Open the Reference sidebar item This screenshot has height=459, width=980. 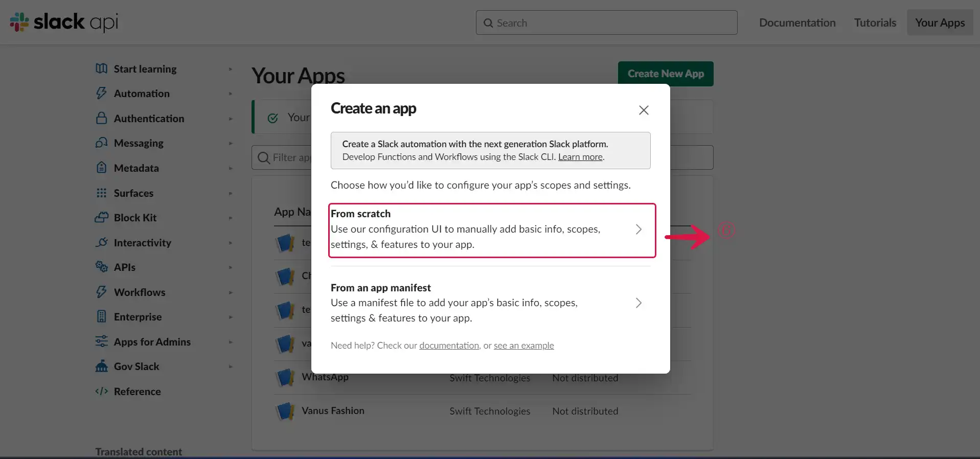(x=137, y=392)
